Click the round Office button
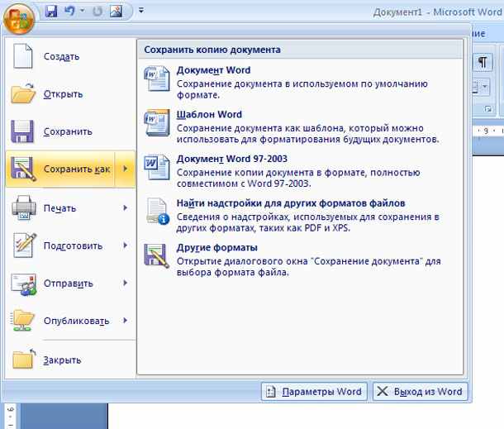 pos(19,19)
